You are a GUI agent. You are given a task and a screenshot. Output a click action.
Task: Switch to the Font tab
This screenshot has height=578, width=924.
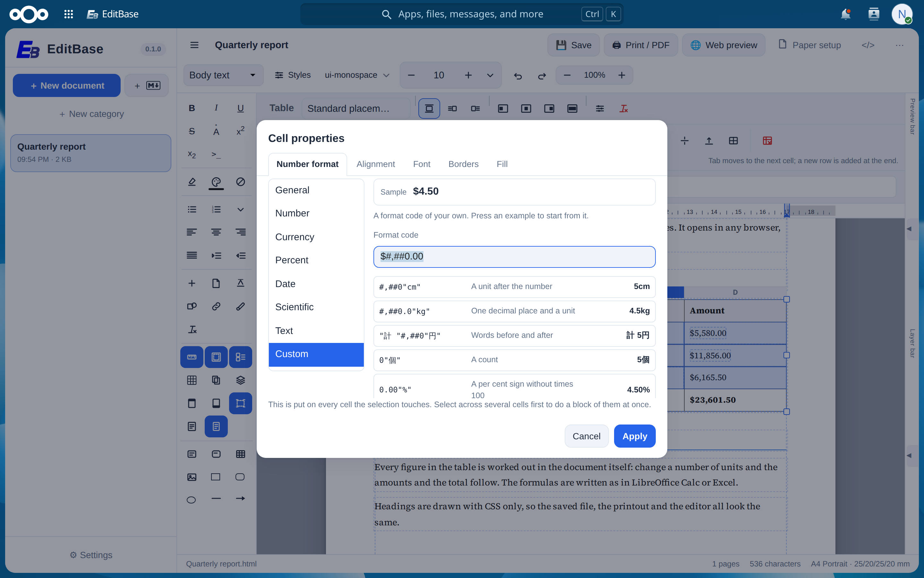pos(422,164)
